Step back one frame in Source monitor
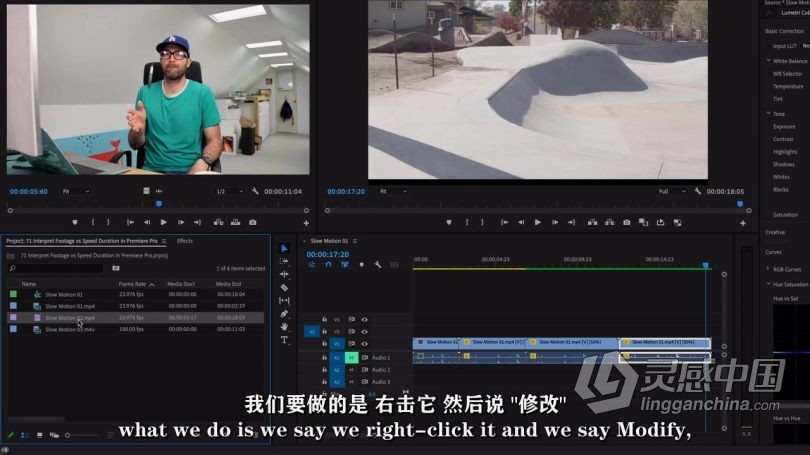Viewport: 810px width, 455px height. 147,222
